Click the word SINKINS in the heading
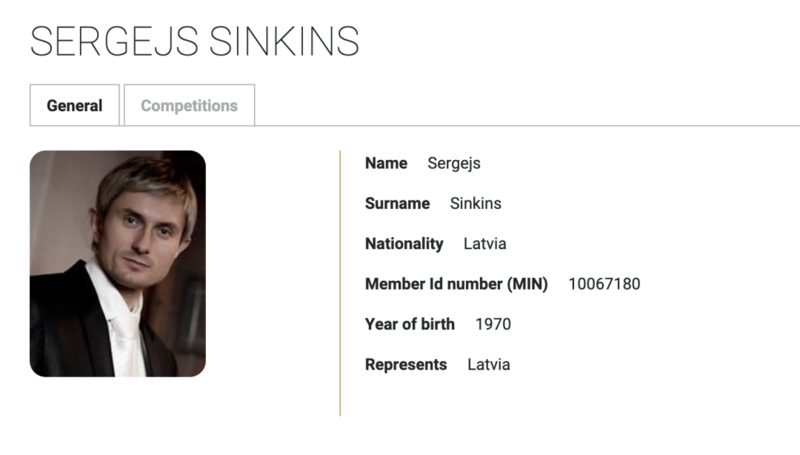 click(x=284, y=42)
